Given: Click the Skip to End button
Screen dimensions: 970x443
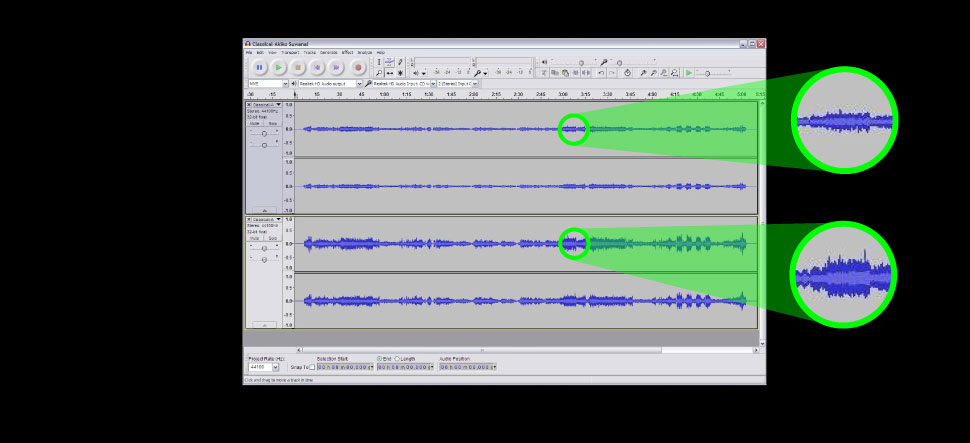Looking at the screenshot, I should 337,67.
